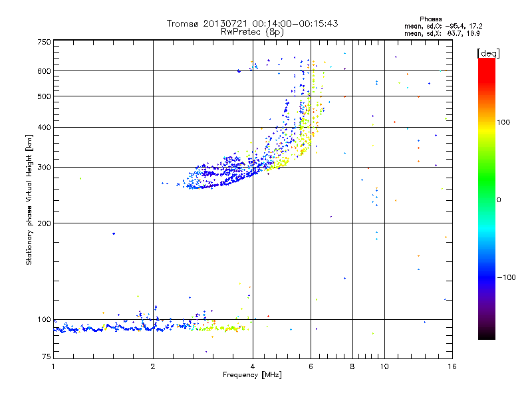Click x-axis tick label '16'
This screenshot has width=532, height=399.
pyautogui.click(x=452, y=366)
